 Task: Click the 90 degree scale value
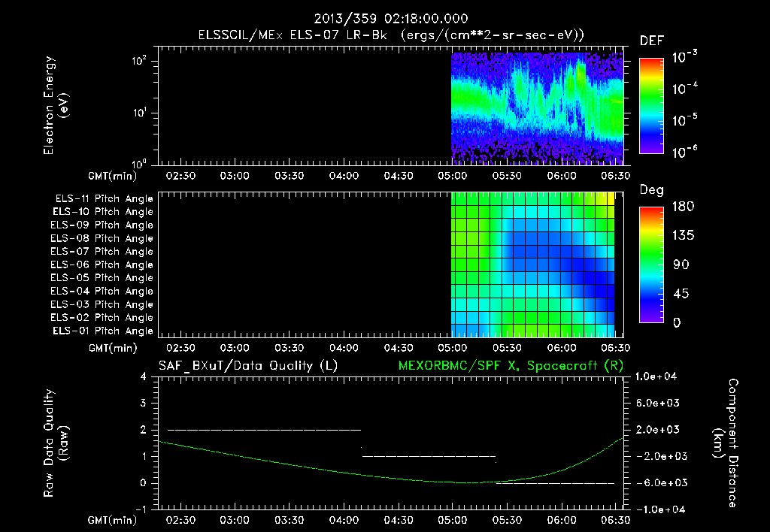[x=681, y=265]
